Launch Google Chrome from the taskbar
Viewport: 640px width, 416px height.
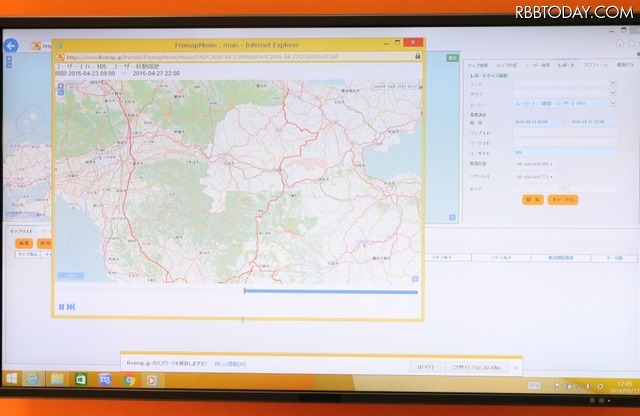129,380
